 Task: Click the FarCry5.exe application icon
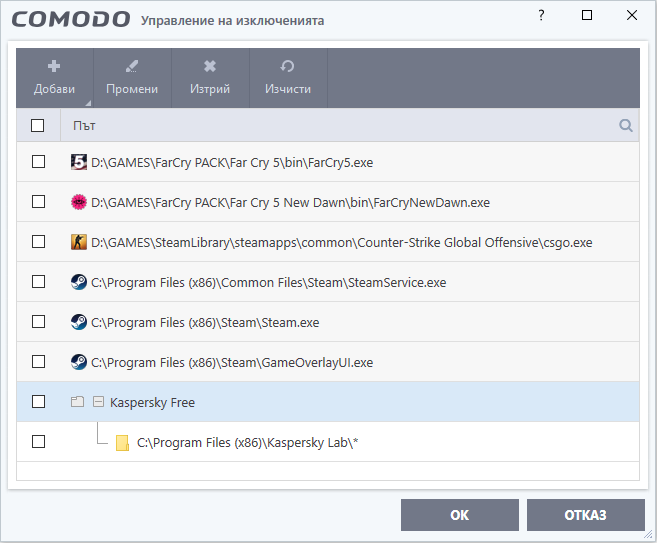coord(78,162)
